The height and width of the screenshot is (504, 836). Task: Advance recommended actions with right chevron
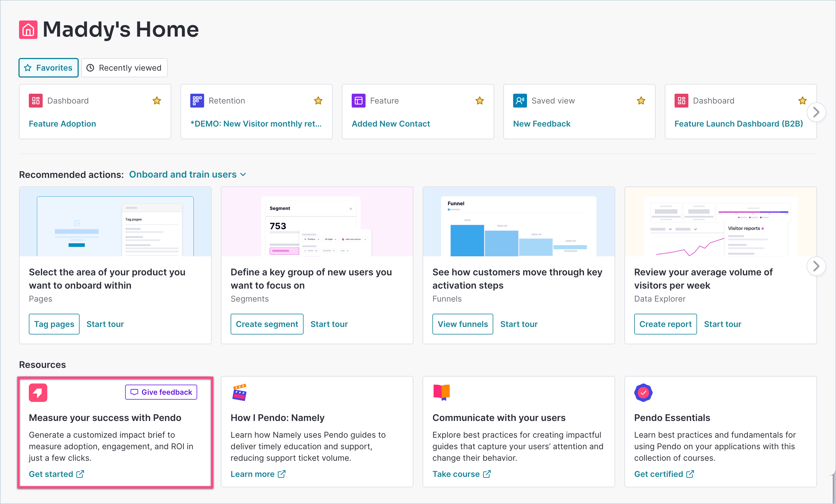tap(816, 266)
